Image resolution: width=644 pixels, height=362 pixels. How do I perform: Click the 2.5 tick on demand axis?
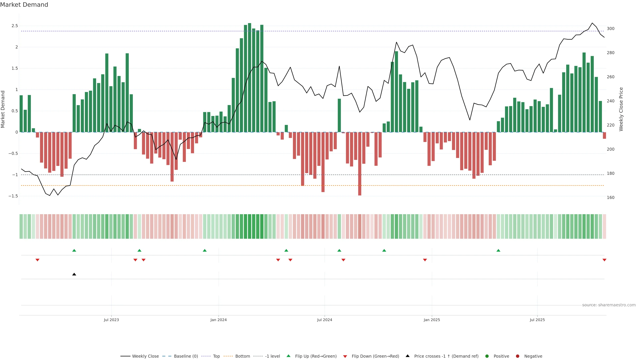(15, 26)
